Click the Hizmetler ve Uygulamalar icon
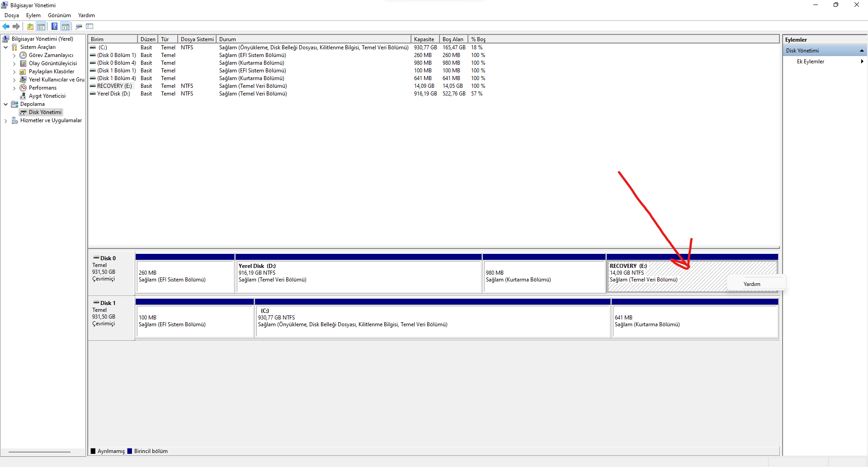This screenshot has height=467, width=868. point(14,120)
